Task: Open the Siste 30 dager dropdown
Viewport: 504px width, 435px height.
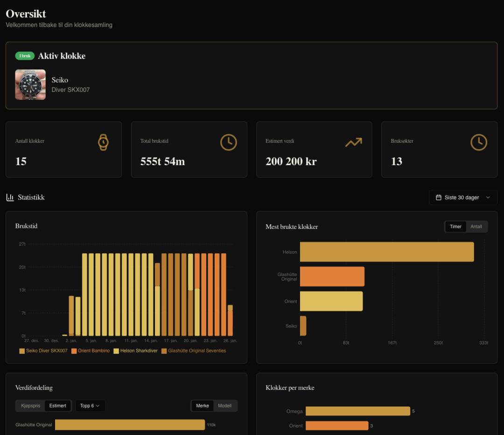Action: (463, 197)
